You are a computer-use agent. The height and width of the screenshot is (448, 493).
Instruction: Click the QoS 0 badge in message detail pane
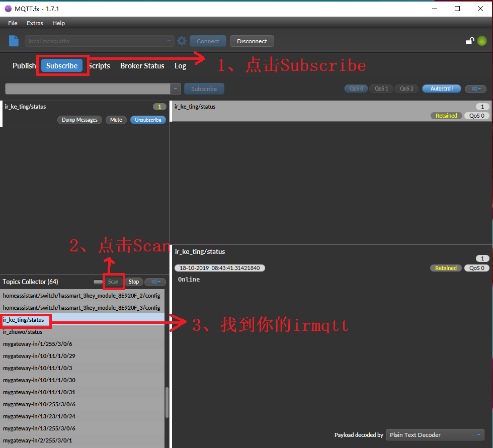click(477, 268)
